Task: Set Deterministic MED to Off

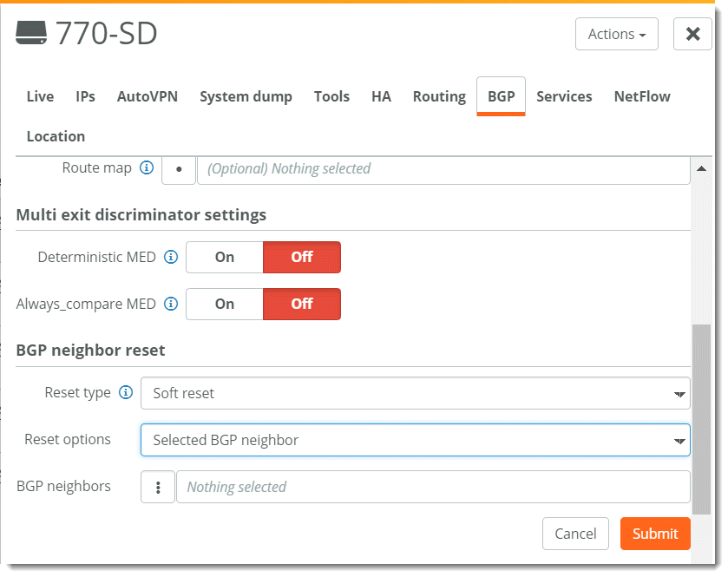Action: pos(302,257)
